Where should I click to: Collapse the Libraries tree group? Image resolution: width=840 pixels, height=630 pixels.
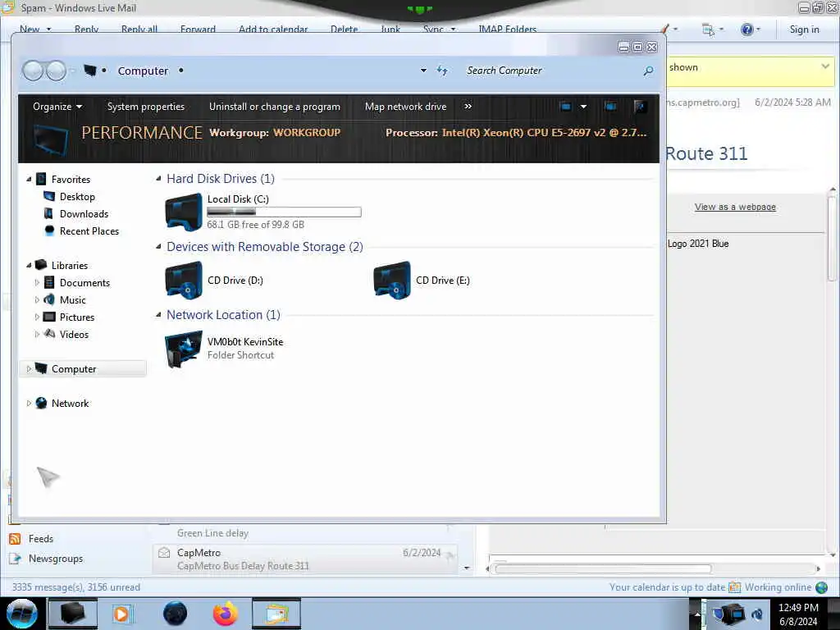[x=29, y=265]
